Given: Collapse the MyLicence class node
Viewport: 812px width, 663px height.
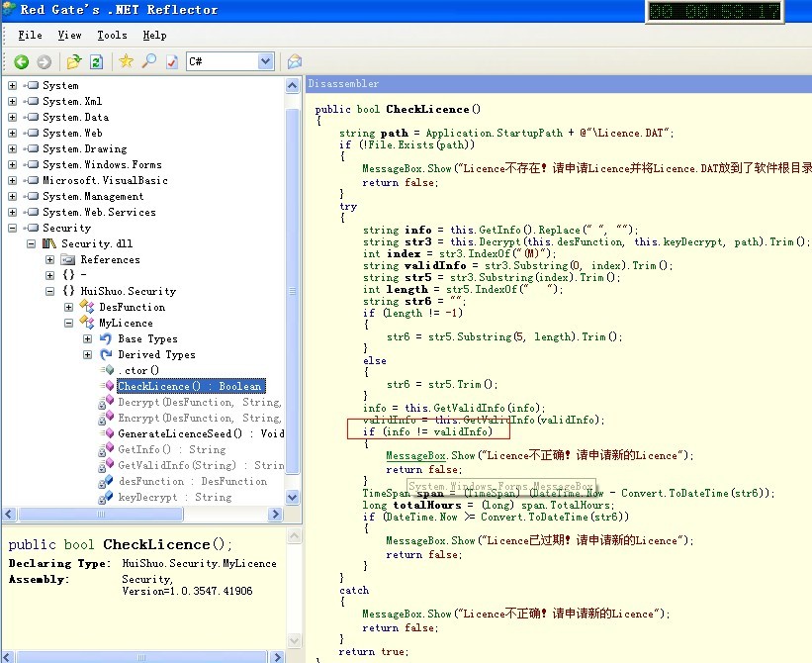Looking at the screenshot, I should click(x=68, y=323).
